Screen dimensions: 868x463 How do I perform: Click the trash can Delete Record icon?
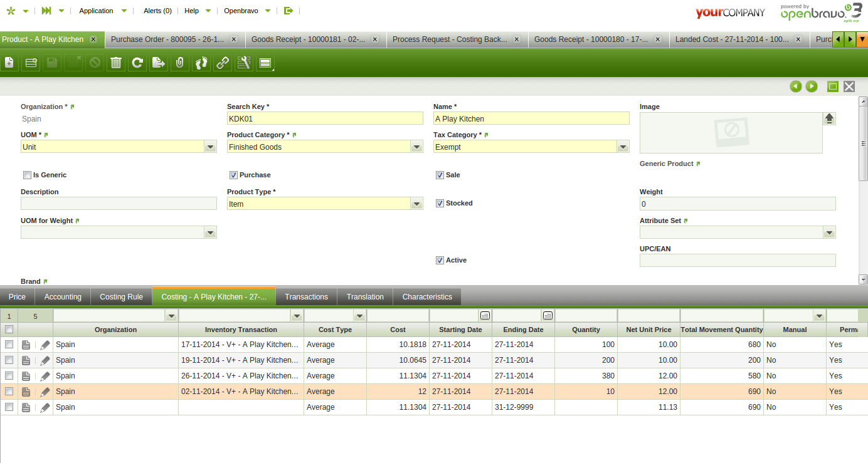point(116,63)
